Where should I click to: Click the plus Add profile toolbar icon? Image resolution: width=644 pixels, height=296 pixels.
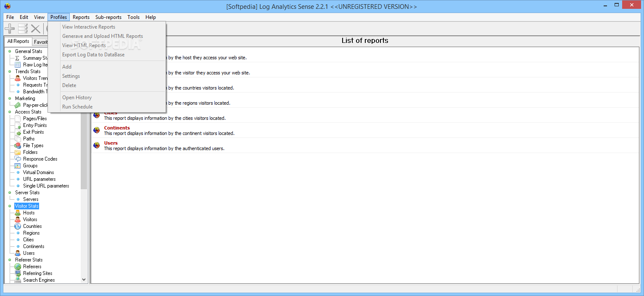click(10, 29)
